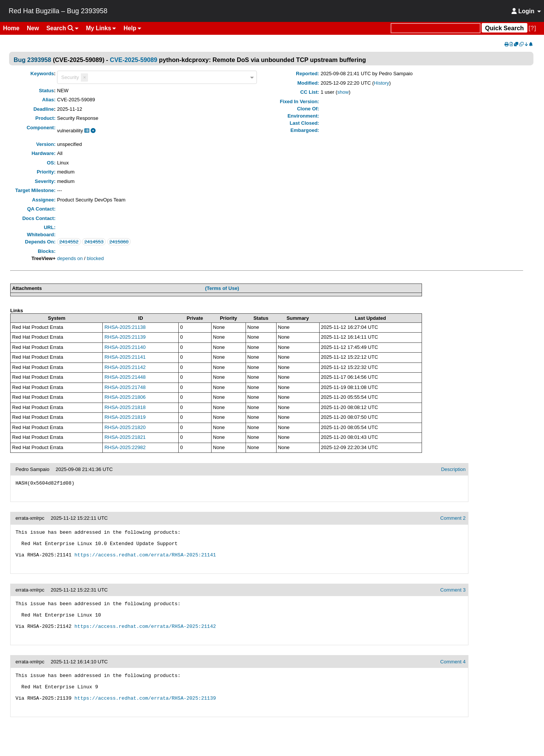Open the RHSA-2025:21138 errata link
The image size is (544, 756).
pos(125,327)
